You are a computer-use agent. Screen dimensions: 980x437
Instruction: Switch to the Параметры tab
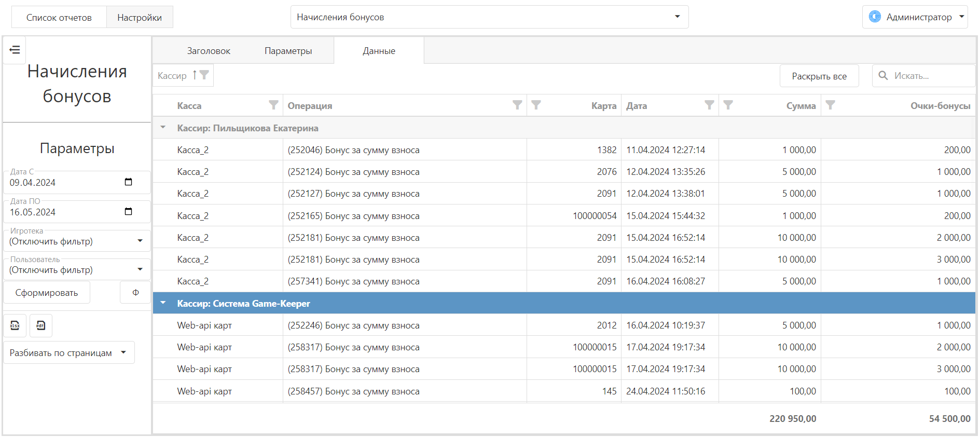[x=288, y=51]
